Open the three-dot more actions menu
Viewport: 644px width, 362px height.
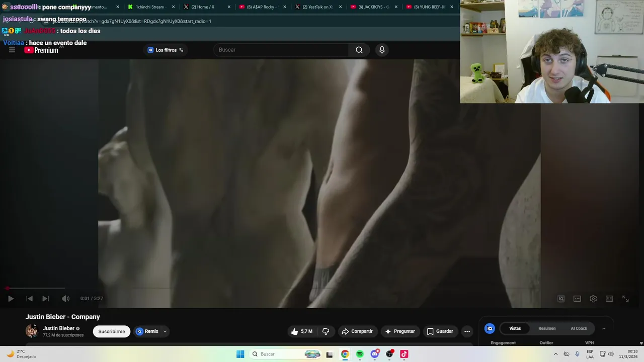click(467, 331)
